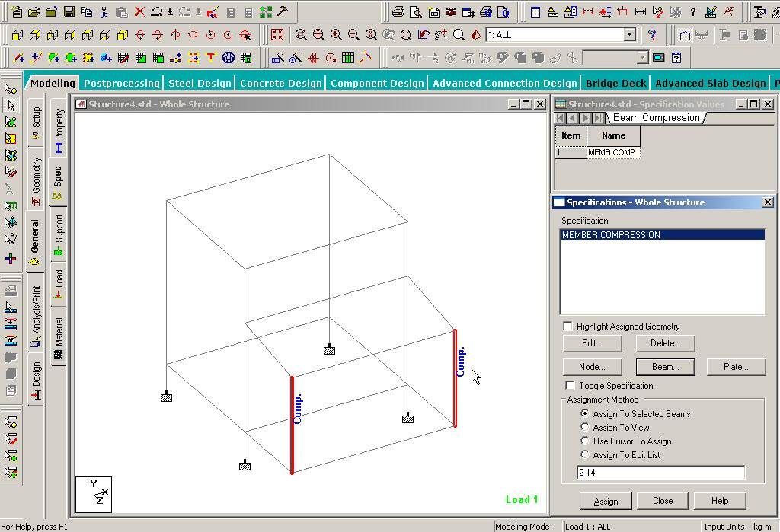Go to the Concrete Design tab
The width and height of the screenshot is (780, 532).
[x=281, y=83]
